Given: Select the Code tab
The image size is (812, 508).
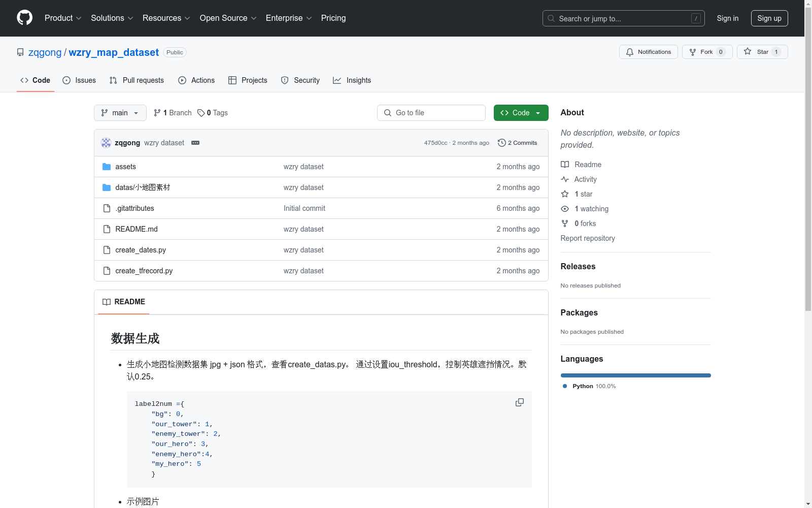Looking at the screenshot, I should (35, 80).
